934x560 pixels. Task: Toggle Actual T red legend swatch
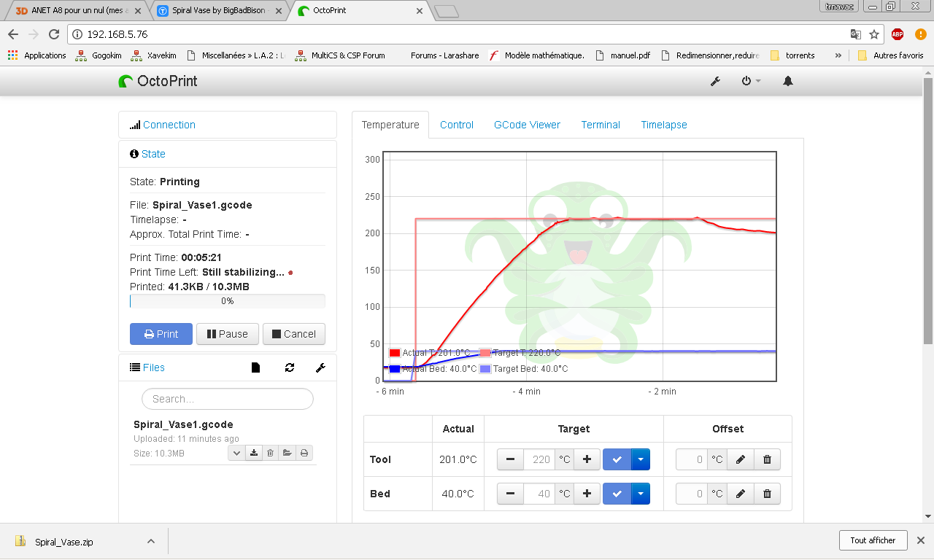click(x=395, y=353)
